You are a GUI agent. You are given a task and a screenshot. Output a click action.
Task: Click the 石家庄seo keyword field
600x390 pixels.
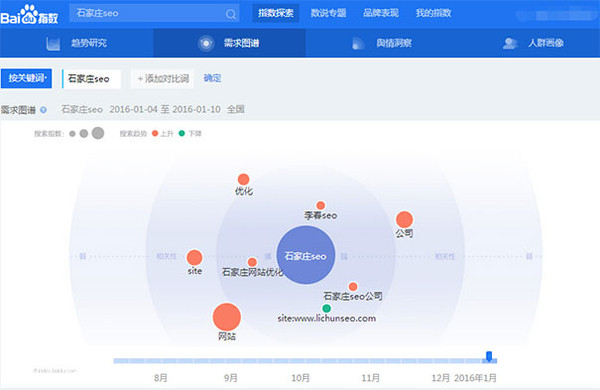click(x=92, y=79)
